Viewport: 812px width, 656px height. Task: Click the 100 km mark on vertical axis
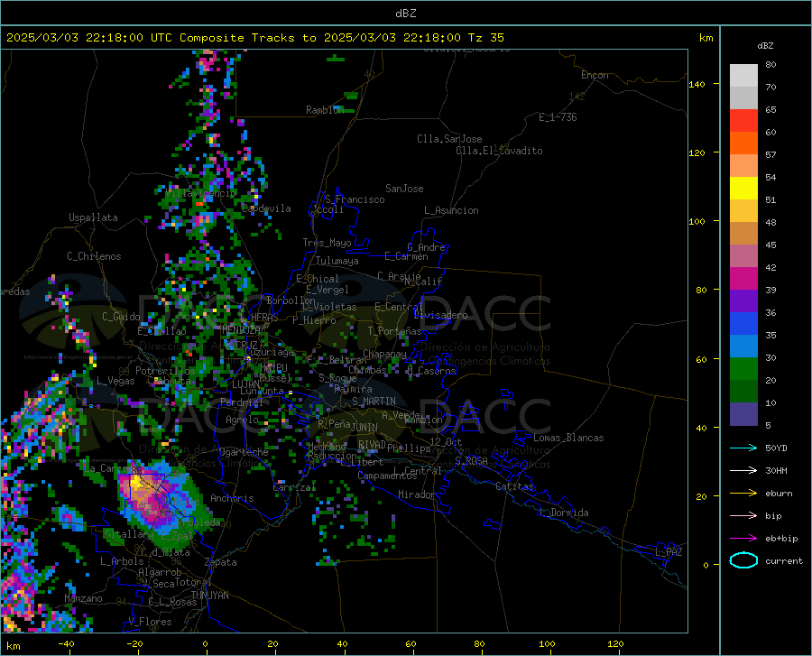697,221
